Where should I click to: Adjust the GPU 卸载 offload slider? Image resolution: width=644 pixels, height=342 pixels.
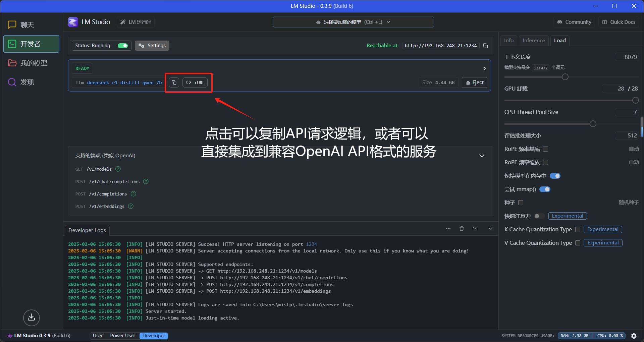coord(635,100)
